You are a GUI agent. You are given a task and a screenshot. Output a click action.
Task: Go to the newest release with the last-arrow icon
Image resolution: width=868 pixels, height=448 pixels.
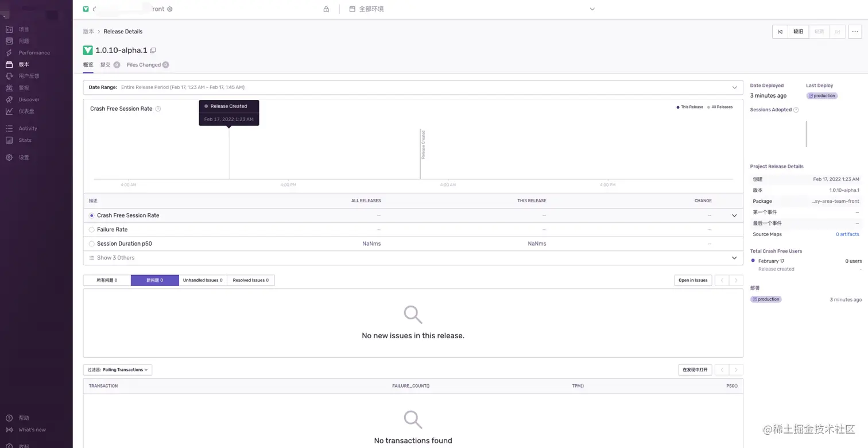[x=838, y=32]
